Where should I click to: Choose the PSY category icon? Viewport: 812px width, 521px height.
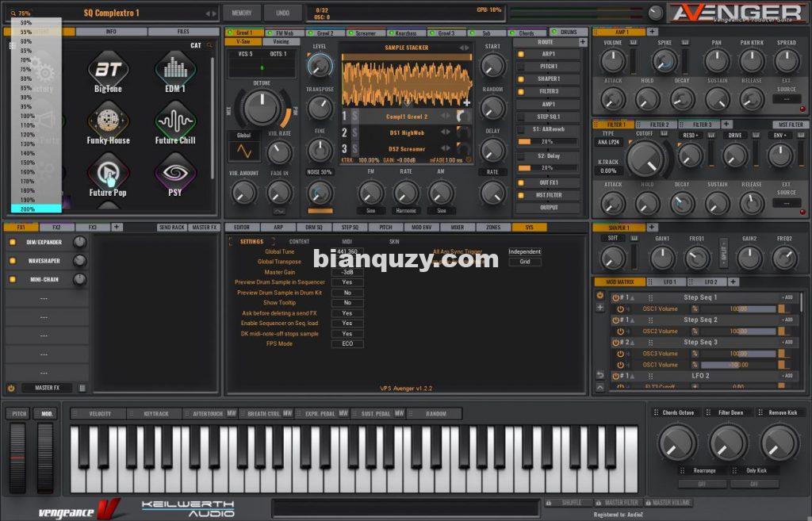click(175, 175)
